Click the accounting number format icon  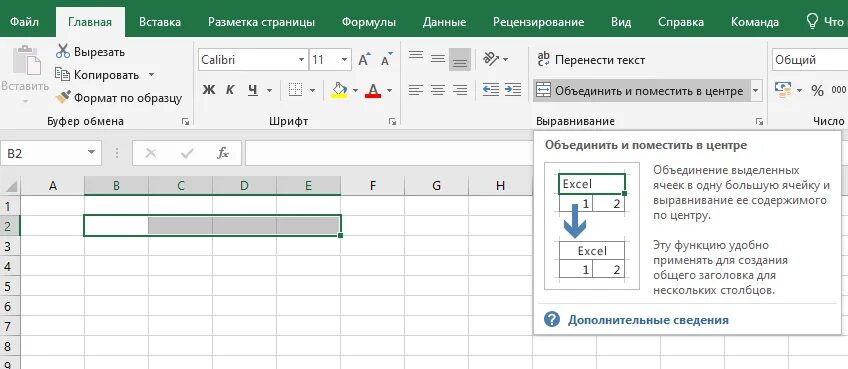coord(783,90)
